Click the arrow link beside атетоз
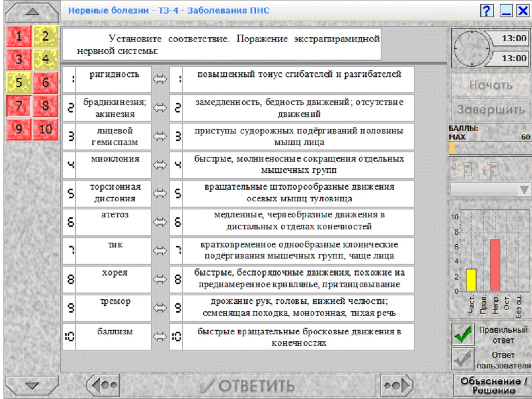532x399 pixels. (x=160, y=222)
